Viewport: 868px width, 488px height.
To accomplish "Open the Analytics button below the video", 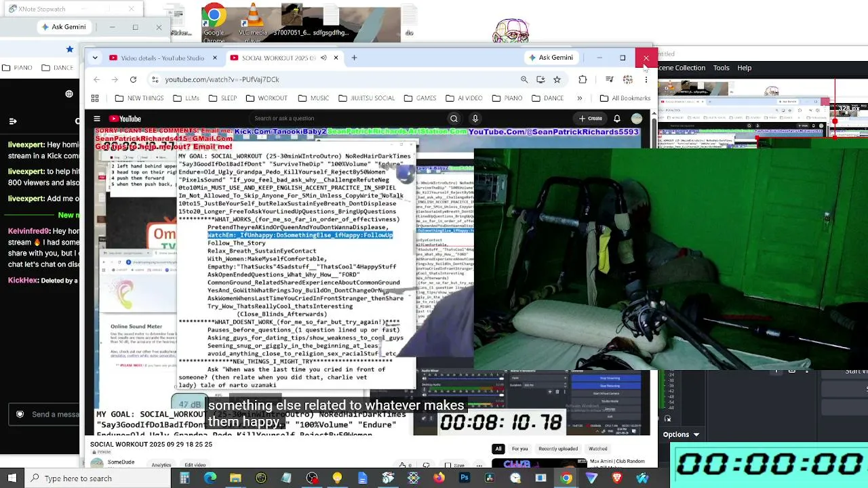I will (x=161, y=465).
